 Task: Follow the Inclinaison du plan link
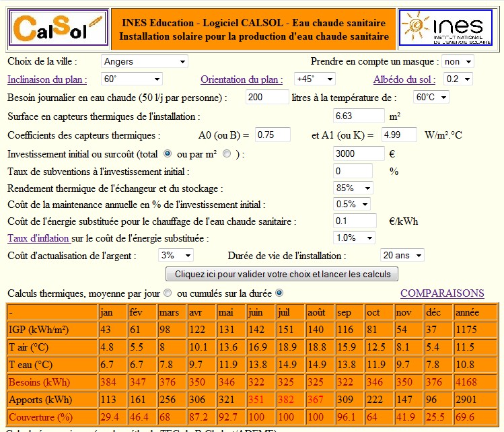click(x=47, y=79)
